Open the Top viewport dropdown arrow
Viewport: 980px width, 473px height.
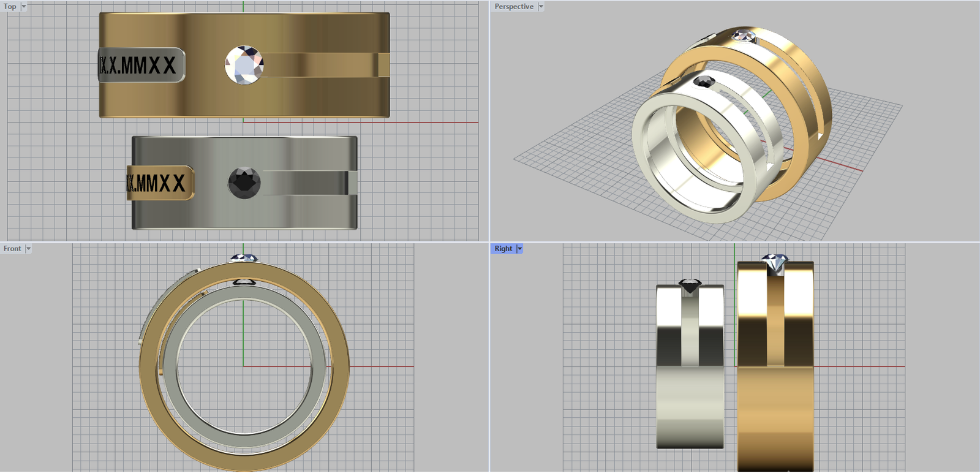tap(24, 7)
